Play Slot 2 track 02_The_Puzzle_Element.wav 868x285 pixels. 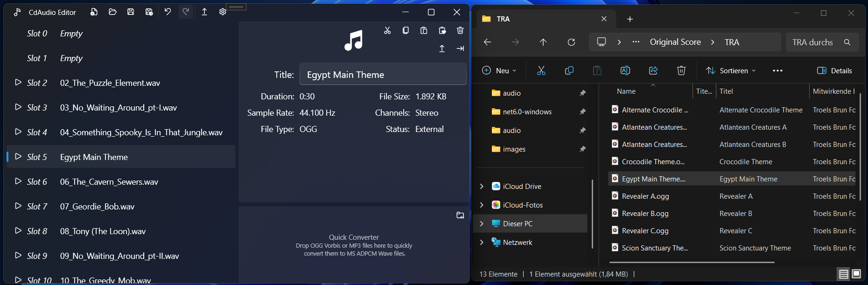click(18, 82)
